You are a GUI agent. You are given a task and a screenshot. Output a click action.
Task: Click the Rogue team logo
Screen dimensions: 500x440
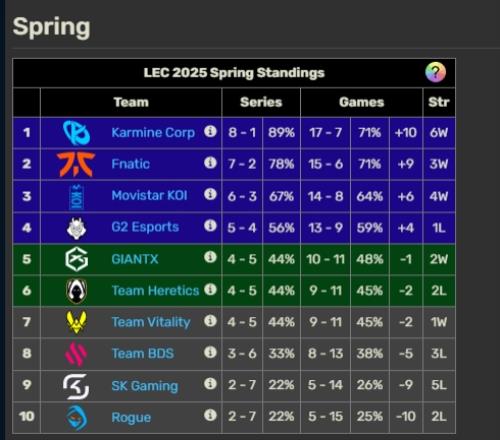pos(77,417)
